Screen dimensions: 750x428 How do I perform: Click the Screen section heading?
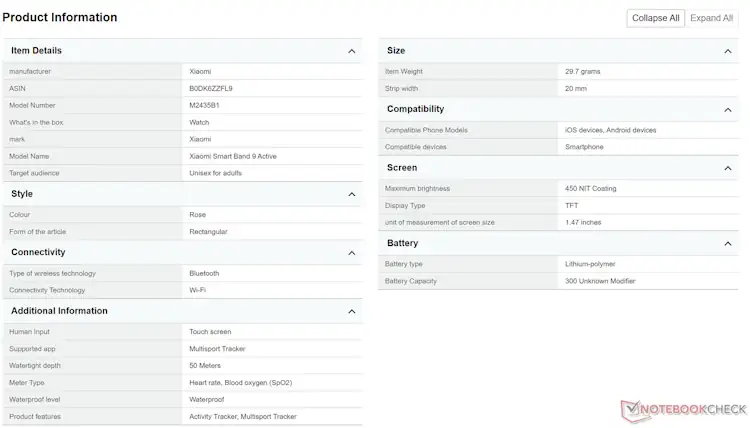pyautogui.click(x=402, y=168)
